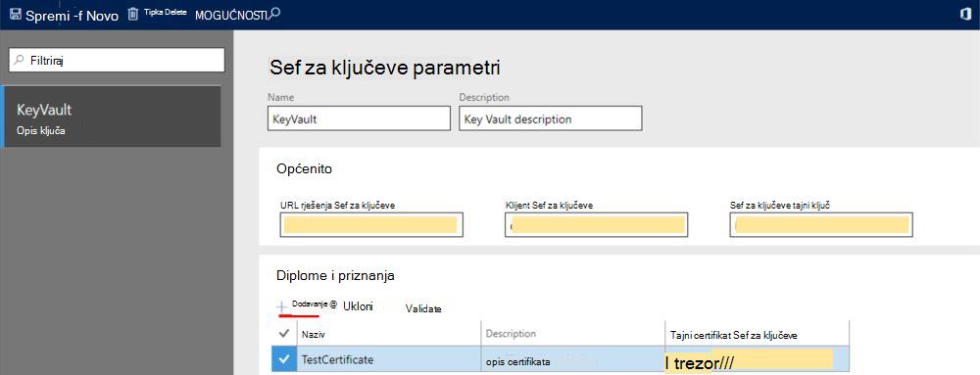Click the Sef za ključeve tajni ključ field

820,225
